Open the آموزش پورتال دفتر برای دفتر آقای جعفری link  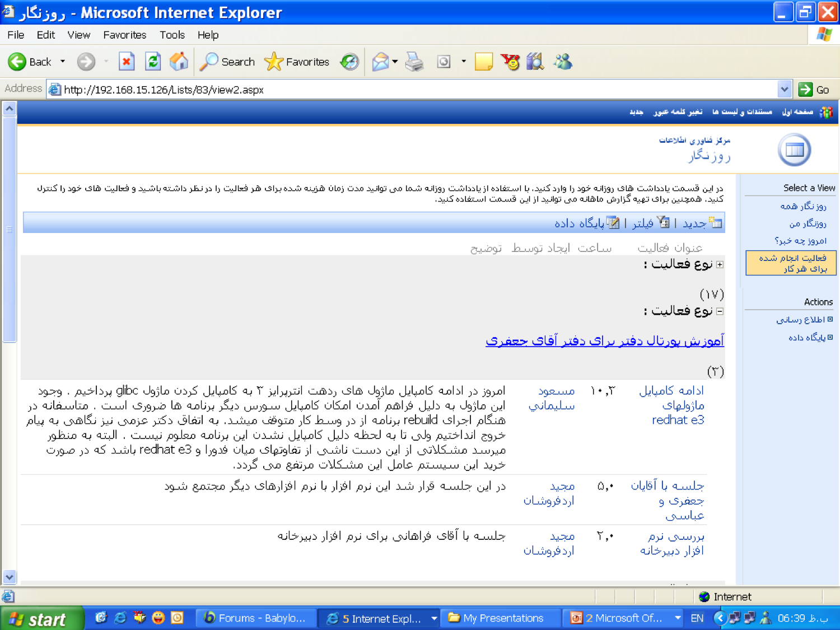pyautogui.click(x=605, y=340)
